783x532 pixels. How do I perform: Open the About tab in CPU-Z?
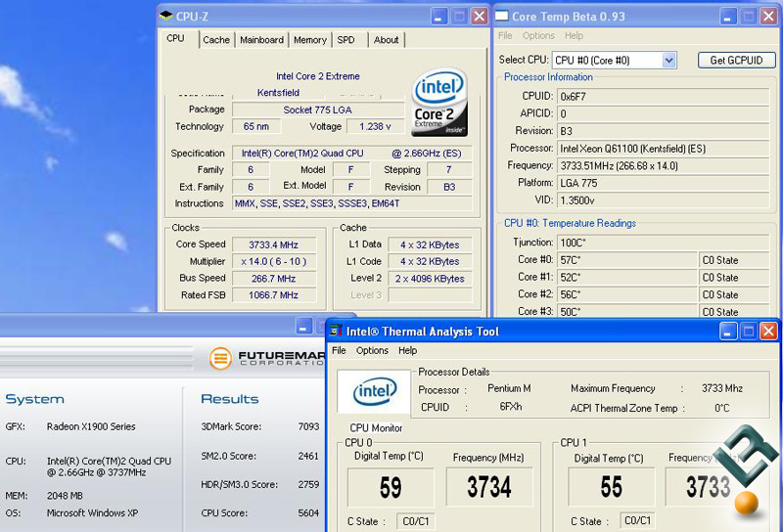click(x=386, y=40)
